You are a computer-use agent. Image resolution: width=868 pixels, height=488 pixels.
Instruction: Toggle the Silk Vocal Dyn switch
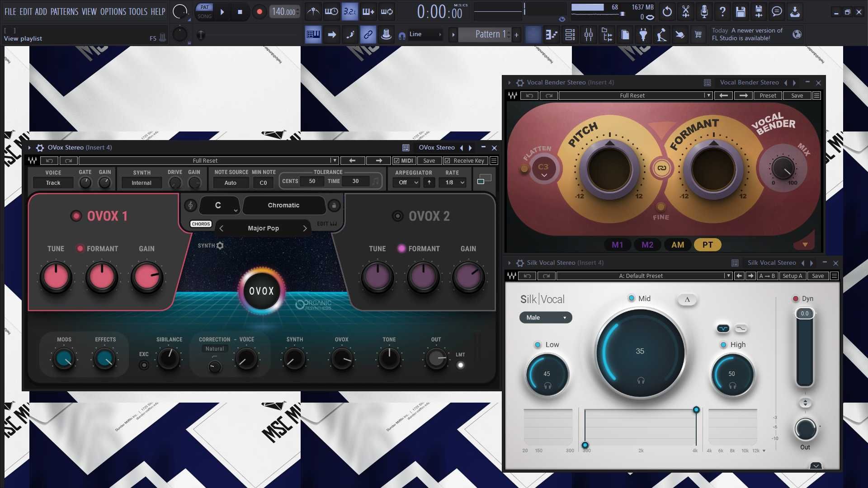[x=796, y=299]
